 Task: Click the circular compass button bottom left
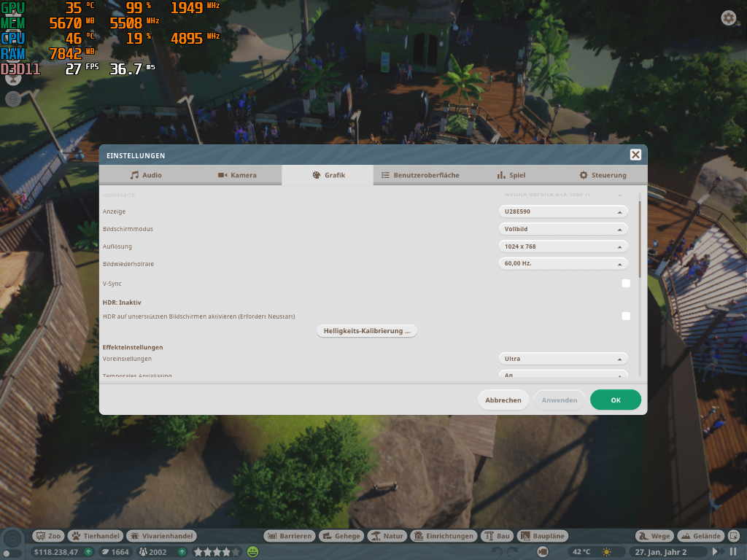point(13,539)
